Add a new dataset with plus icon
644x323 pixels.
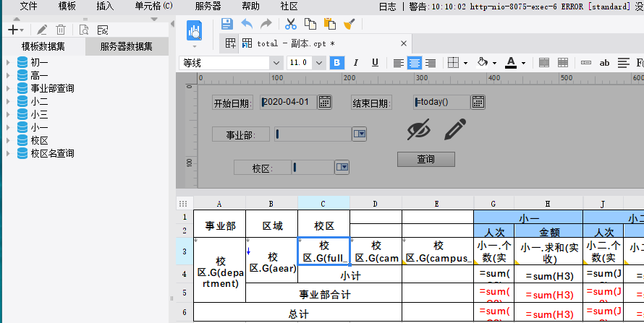pyautogui.click(x=13, y=30)
